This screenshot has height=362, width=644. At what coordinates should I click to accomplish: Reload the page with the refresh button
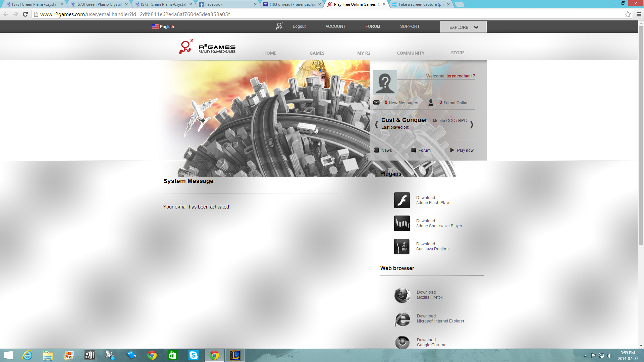25,14
